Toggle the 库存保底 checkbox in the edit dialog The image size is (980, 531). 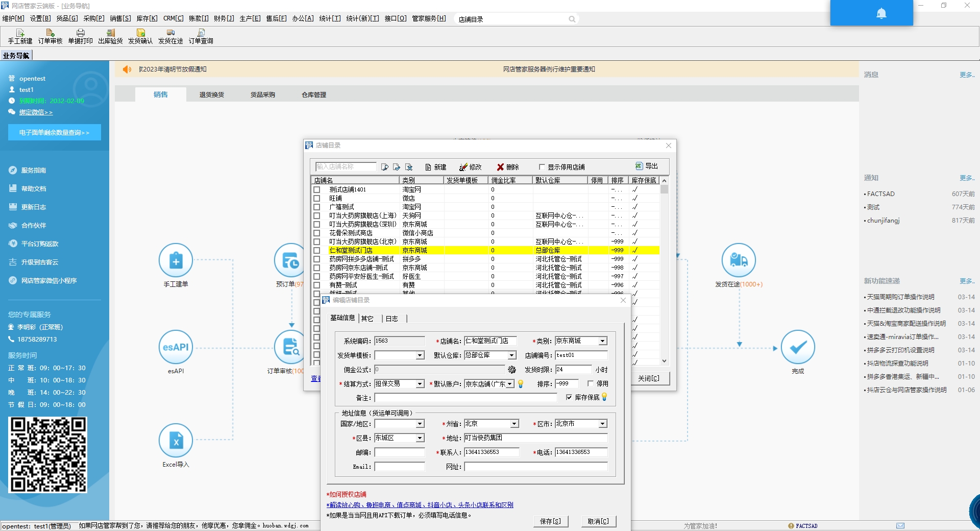coord(569,397)
